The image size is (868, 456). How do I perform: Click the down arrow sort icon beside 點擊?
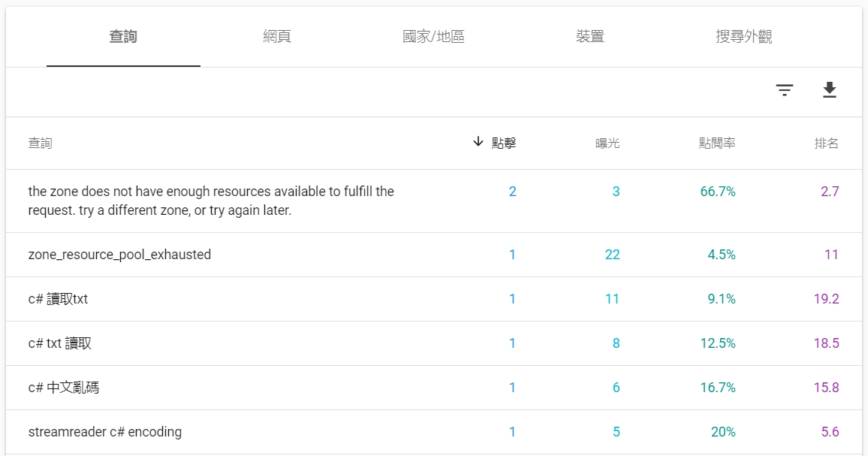point(478,142)
